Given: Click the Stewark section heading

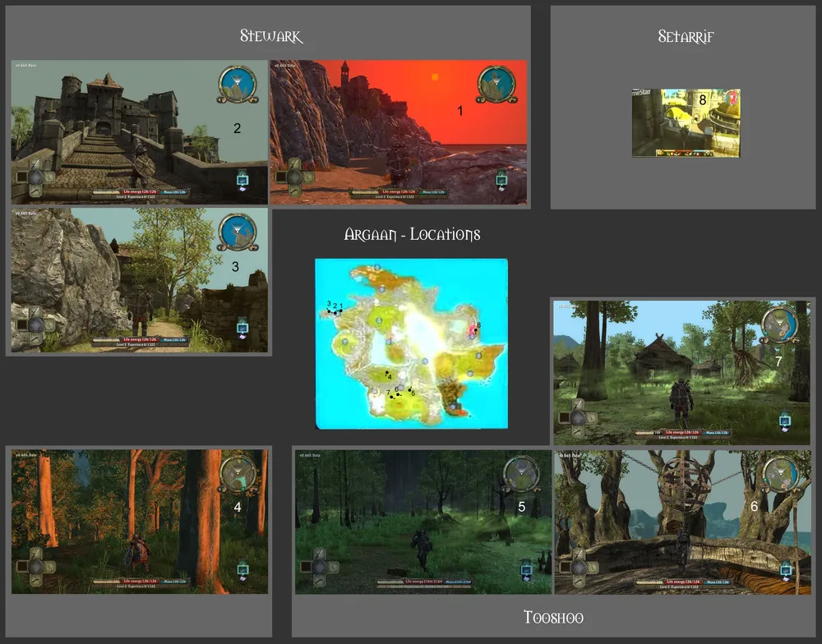Looking at the screenshot, I should (271, 36).
